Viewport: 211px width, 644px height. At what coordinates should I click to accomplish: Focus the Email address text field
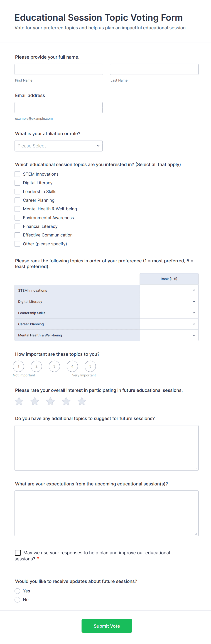tap(59, 107)
